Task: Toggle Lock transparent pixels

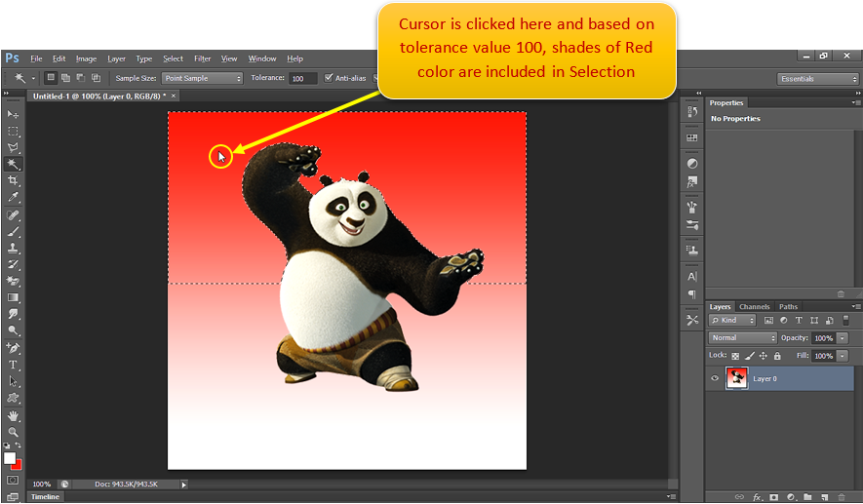Action: click(x=735, y=356)
